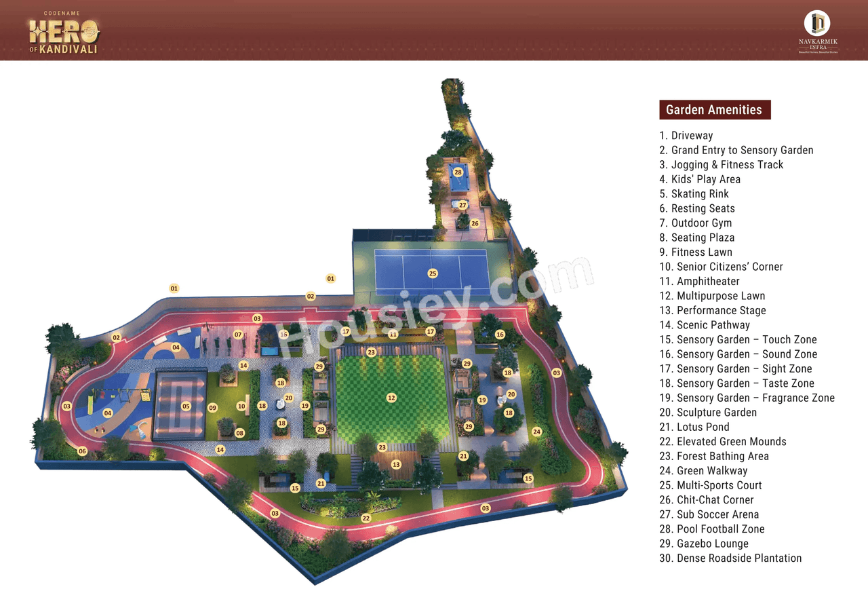Select map marker 12 on the multipurpose lawn
This screenshot has width=868, height=608.
pos(391,398)
